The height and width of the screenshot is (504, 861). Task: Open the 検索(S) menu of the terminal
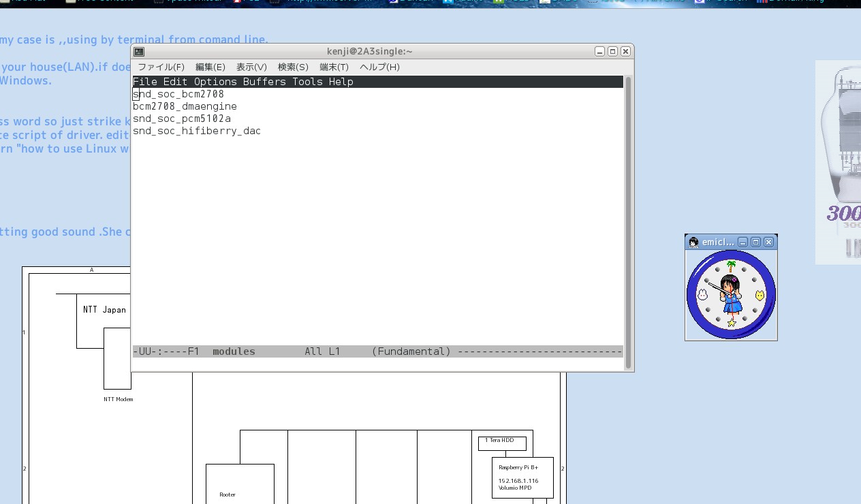293,67
